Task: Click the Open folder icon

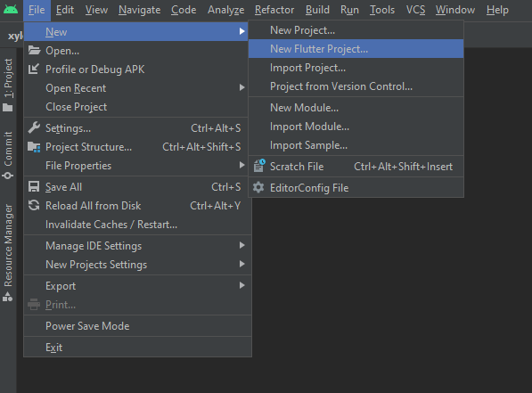Action: click(x=34, y=50)
